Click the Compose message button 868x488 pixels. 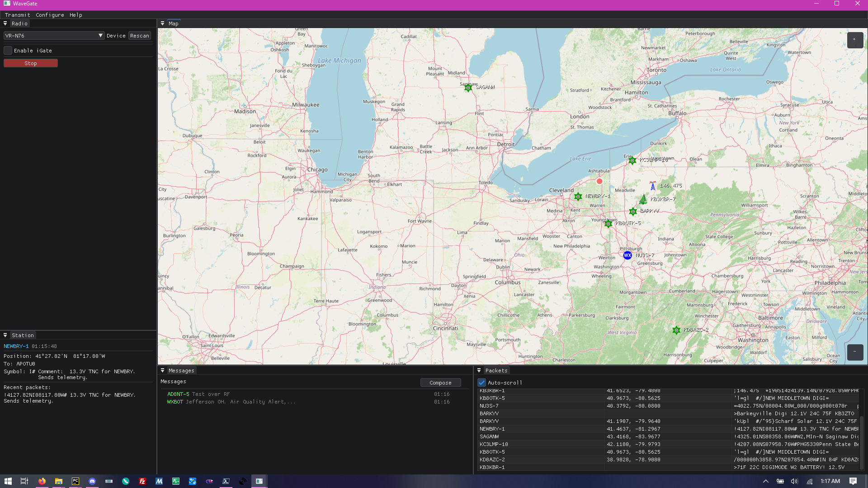(x=440, y=383)
